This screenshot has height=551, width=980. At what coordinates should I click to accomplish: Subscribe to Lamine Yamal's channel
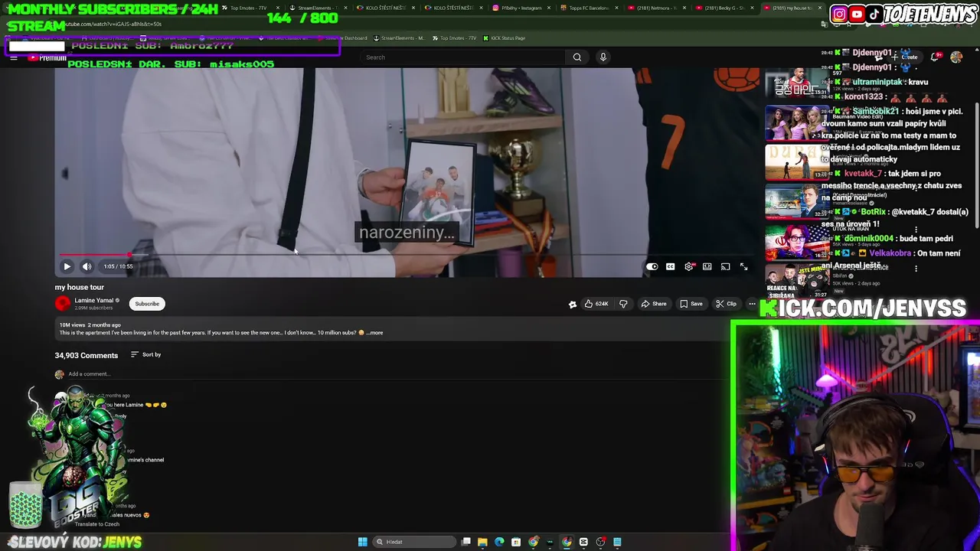tap(147, 304)
